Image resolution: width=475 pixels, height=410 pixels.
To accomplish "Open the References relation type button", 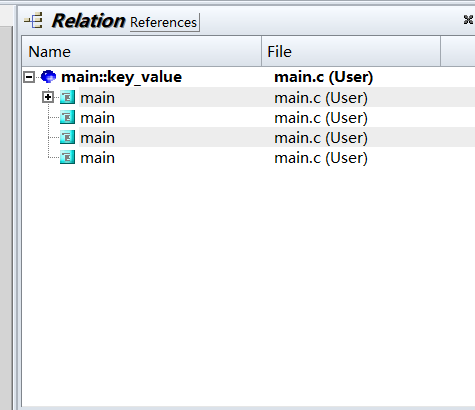I will click(164, 22).
